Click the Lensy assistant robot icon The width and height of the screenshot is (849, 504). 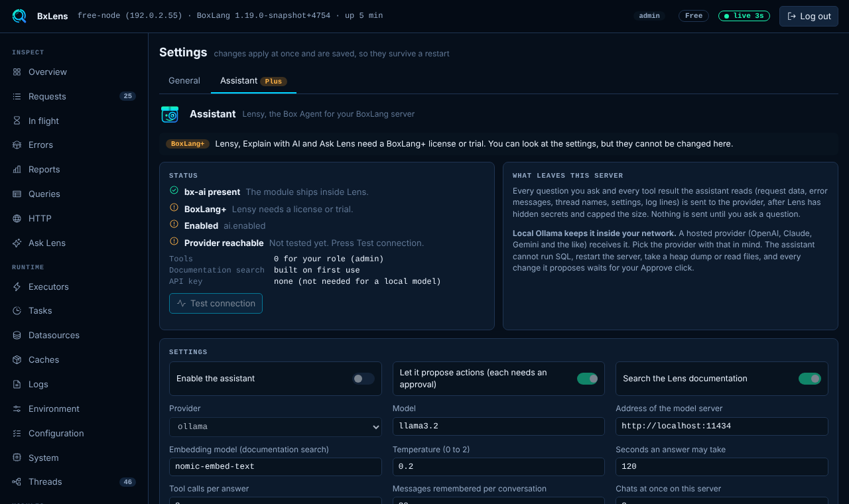click(170, 114)
